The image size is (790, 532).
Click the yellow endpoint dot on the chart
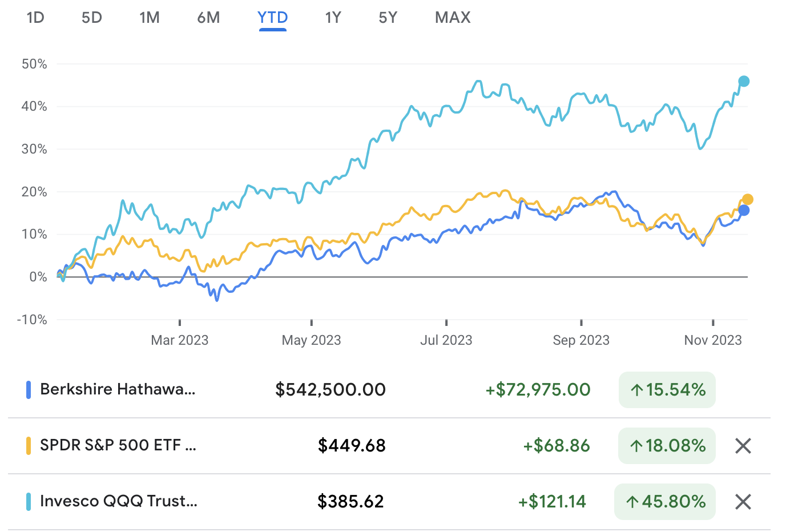tap(747, 199)
